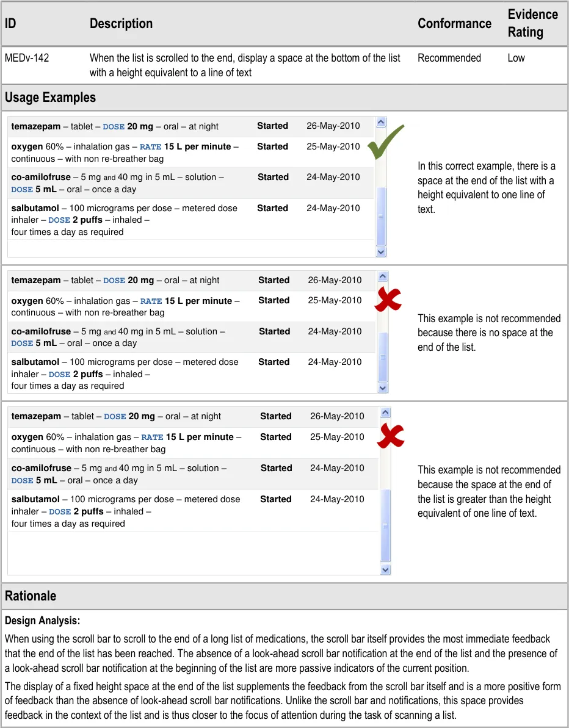Click the Evidence Rating column header
The image size is (569, 728).
532,23
